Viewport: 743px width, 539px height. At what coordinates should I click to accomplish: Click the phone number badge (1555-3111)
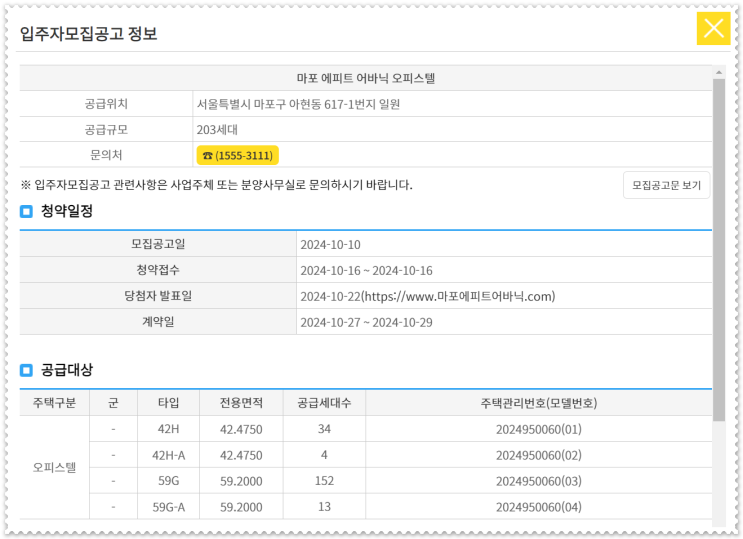[x=237, y=155]
